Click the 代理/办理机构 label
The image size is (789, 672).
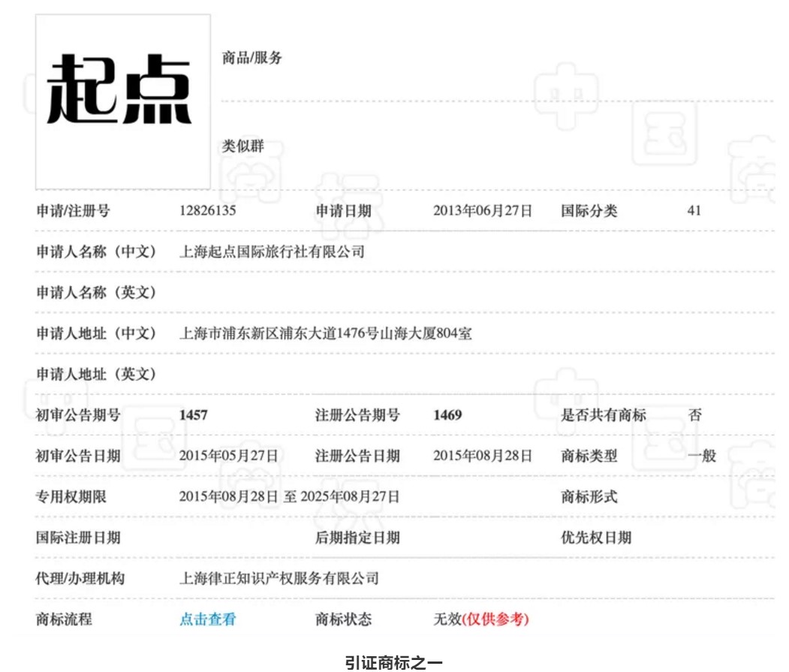[x=80, y=578]
